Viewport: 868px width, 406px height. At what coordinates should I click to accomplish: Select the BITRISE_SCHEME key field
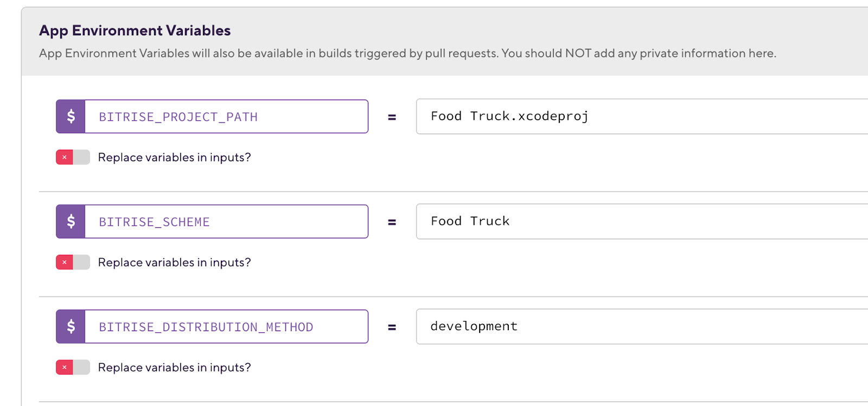pyautogui.click(x=226, y=222)
